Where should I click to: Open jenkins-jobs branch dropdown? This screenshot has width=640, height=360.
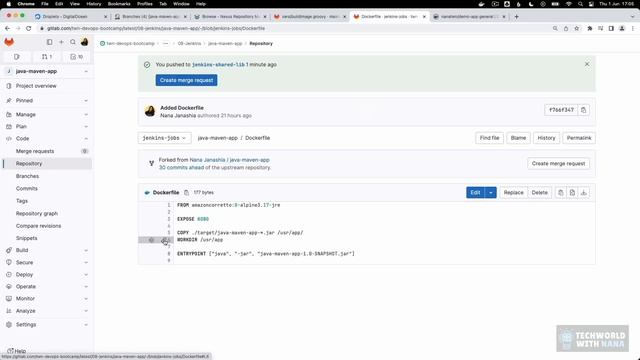click(x=164, y=138)
